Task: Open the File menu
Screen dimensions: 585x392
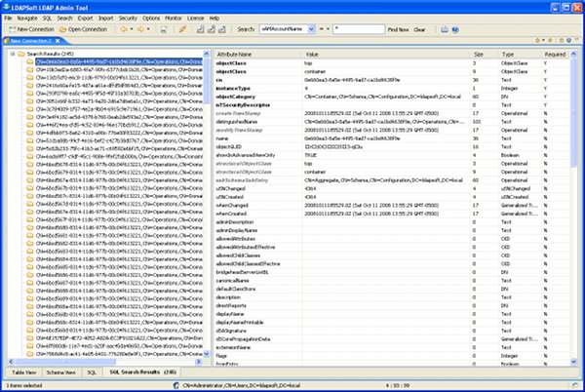Action: [x=8, y=18]
